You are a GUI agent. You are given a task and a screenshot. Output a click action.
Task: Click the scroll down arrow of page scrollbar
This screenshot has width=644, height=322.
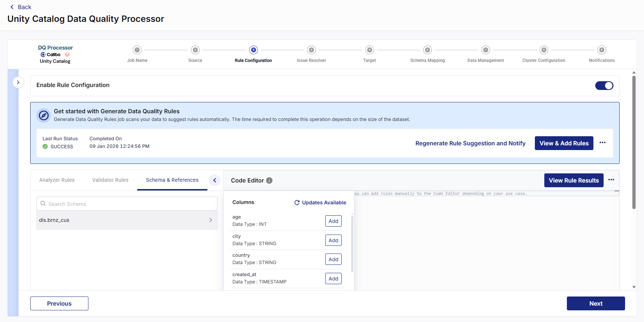click(634, 287)
